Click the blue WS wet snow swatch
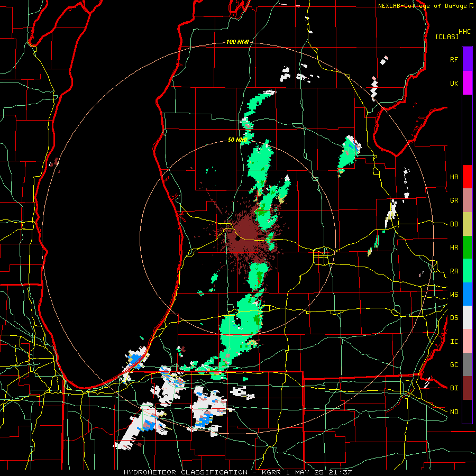Image resolution: width=476 pixels, height=476 pixels. [x=467, y=294]
